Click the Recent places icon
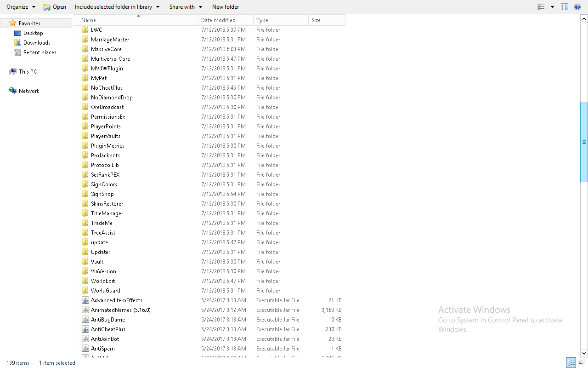Screen dimensions: 588x368 click(17, 52)
